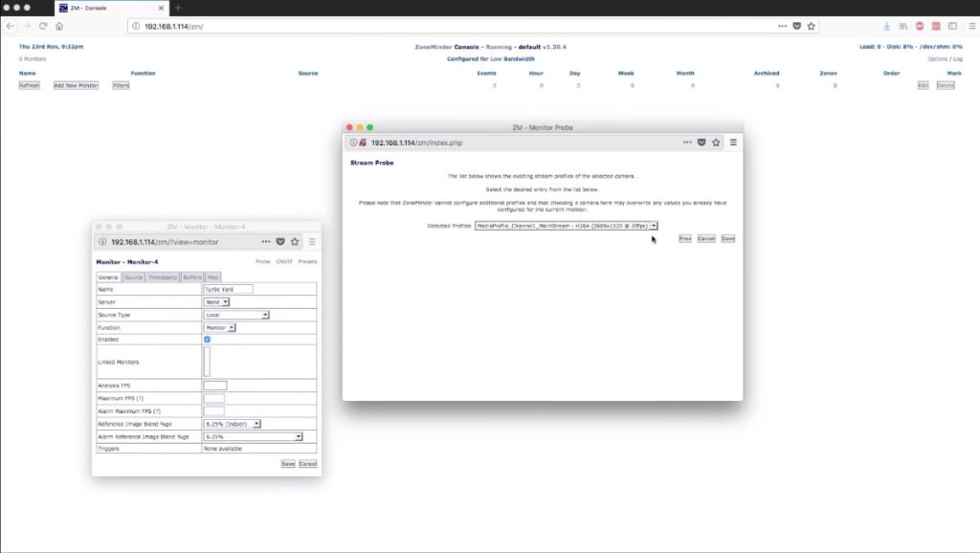Open the hamburger menu in the Monitor-4 window
Viewport: 980px width, 553px height.
point(310,242)
